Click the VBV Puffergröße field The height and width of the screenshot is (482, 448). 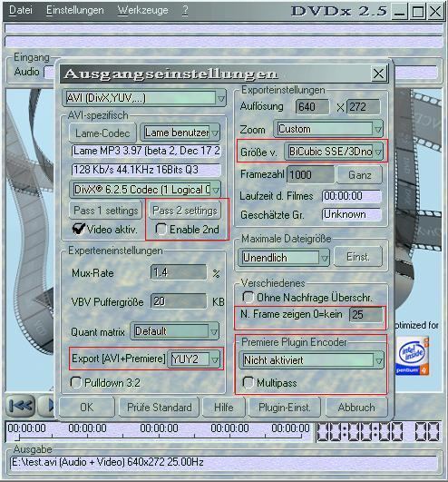[x=179, y=301]
